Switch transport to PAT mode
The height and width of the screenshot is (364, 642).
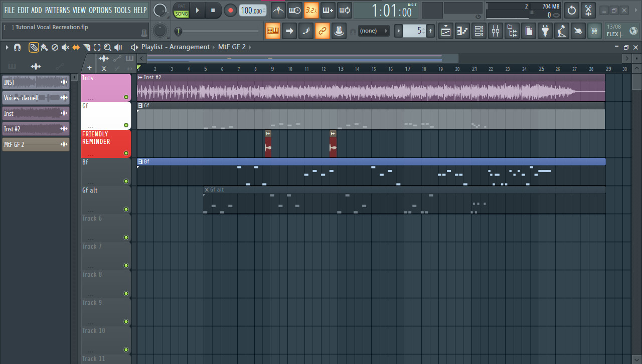181,5
